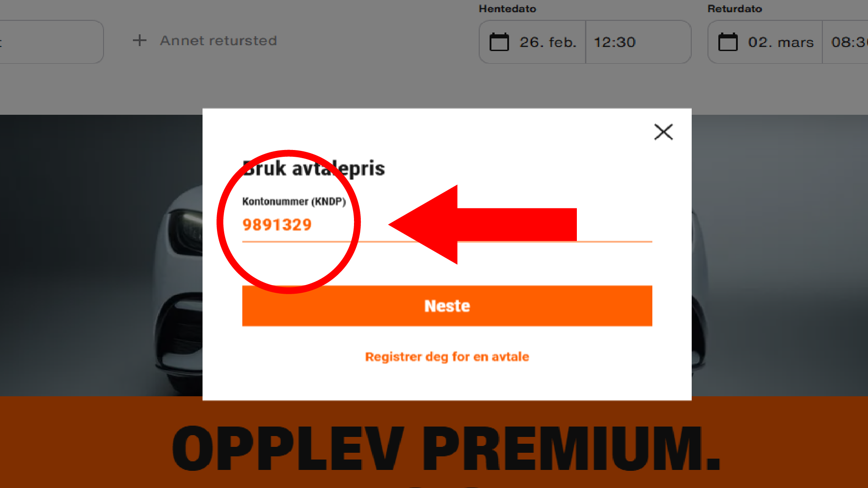Open the Registrer deg for en avtale link
This screenshot has width=868, height=488.
coord(447,357)
